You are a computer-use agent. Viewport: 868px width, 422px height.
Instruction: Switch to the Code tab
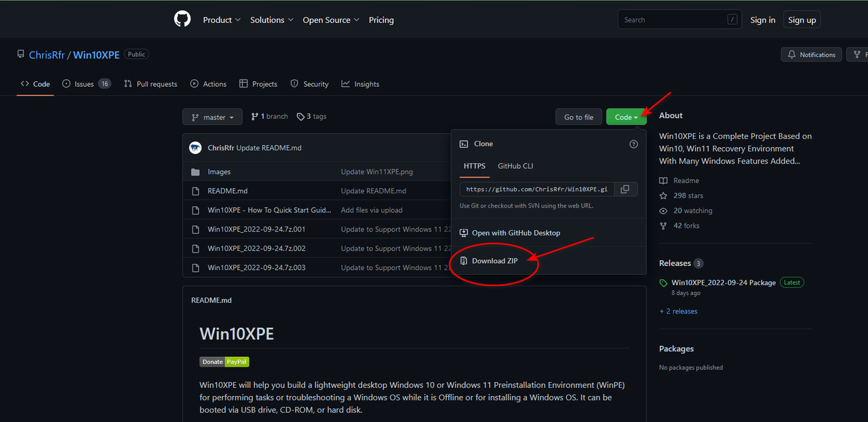coord(35,84)
